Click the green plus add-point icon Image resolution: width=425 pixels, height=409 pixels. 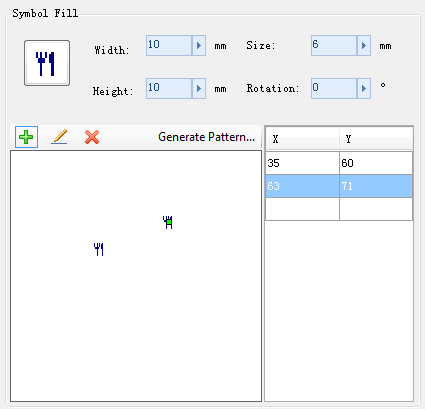[26, 137]
